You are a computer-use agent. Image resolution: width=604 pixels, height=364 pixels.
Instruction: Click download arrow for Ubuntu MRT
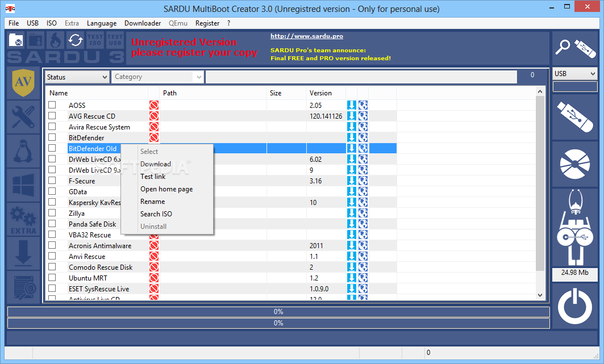[x=351, y=278]
